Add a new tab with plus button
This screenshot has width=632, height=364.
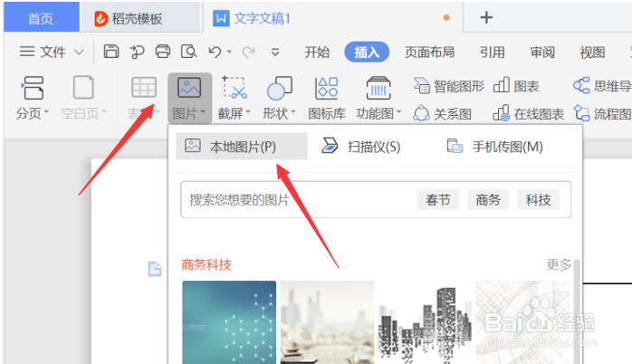(x=486, y=17)
